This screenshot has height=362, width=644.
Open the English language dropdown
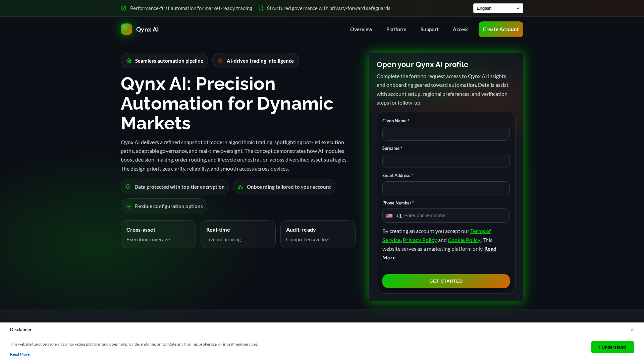click(498, 8)
